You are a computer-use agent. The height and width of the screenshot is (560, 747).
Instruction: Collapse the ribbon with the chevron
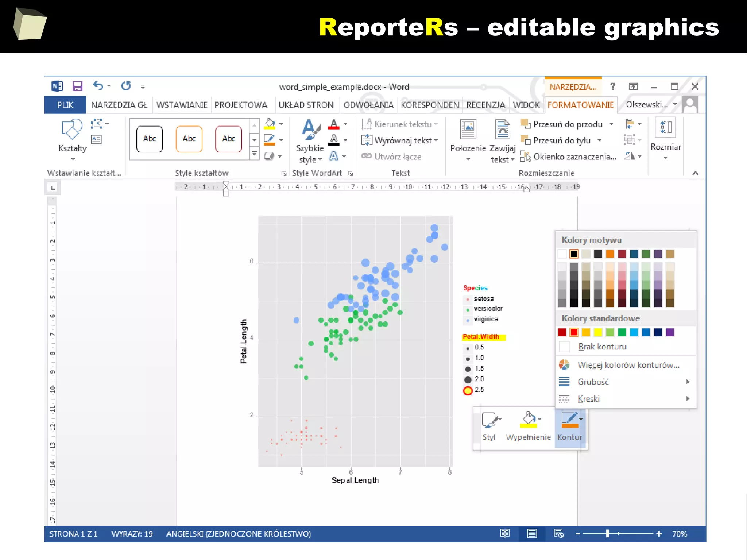click(x=695, y=173)
